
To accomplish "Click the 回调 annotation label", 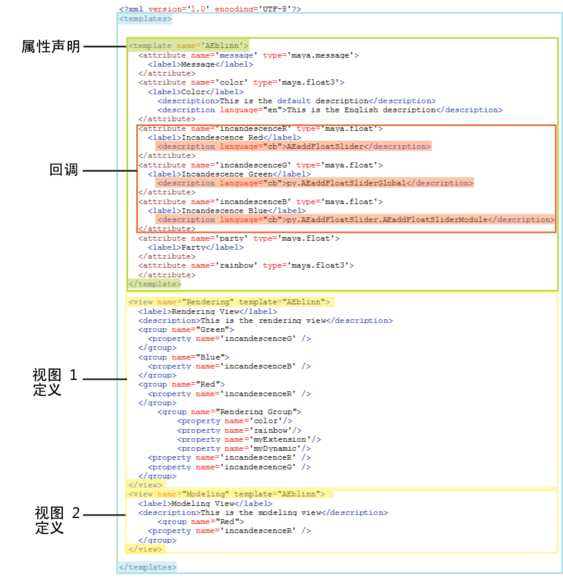I will [x=64, y=170].
